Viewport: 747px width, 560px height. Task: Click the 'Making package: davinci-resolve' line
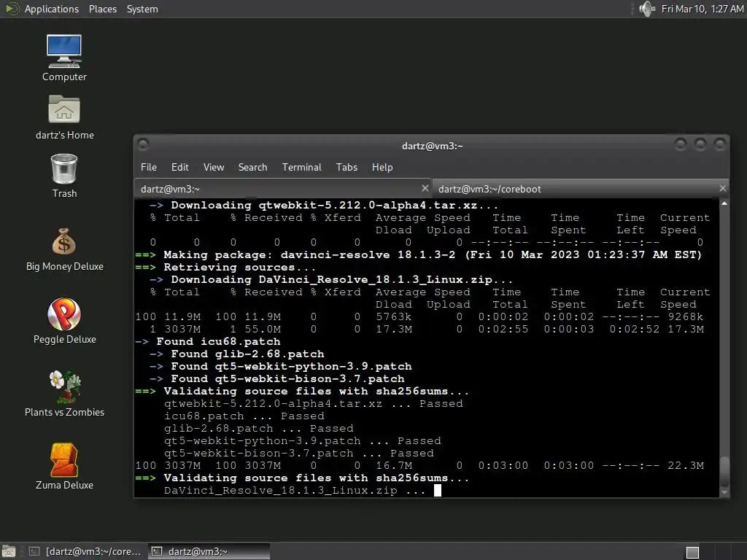pos(419,254)
